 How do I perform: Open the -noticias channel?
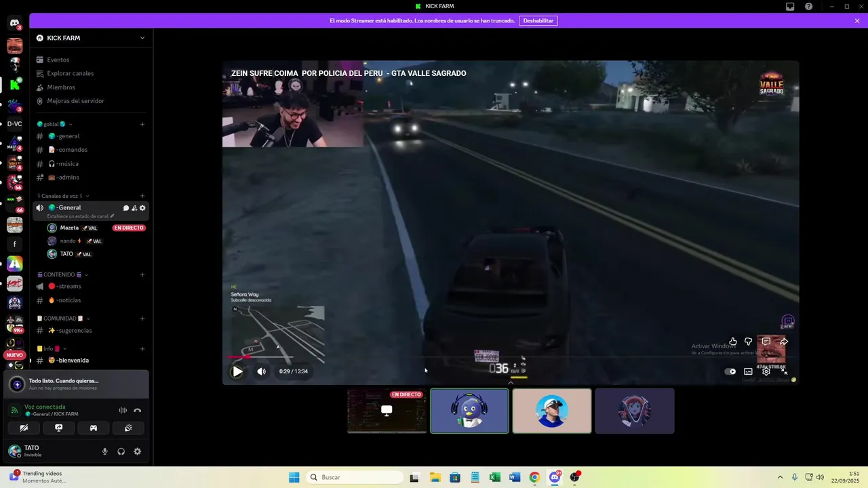pyautogui.click(x=90, y=300)
